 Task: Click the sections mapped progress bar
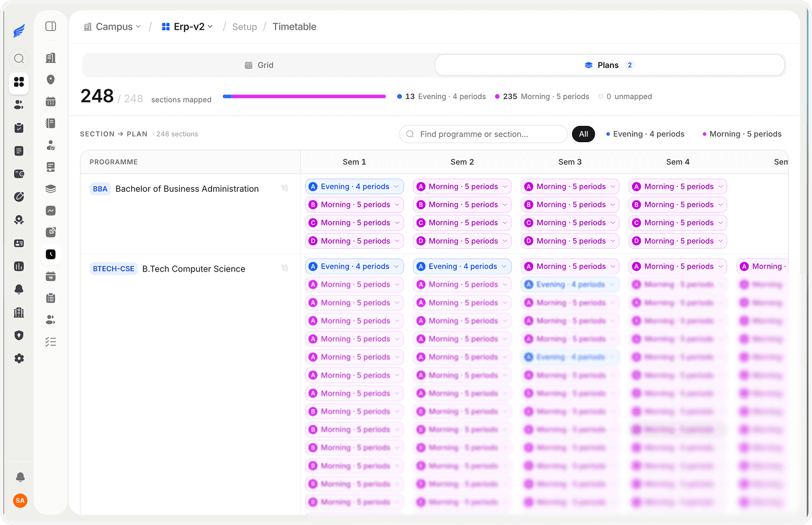tap(304, 97)
